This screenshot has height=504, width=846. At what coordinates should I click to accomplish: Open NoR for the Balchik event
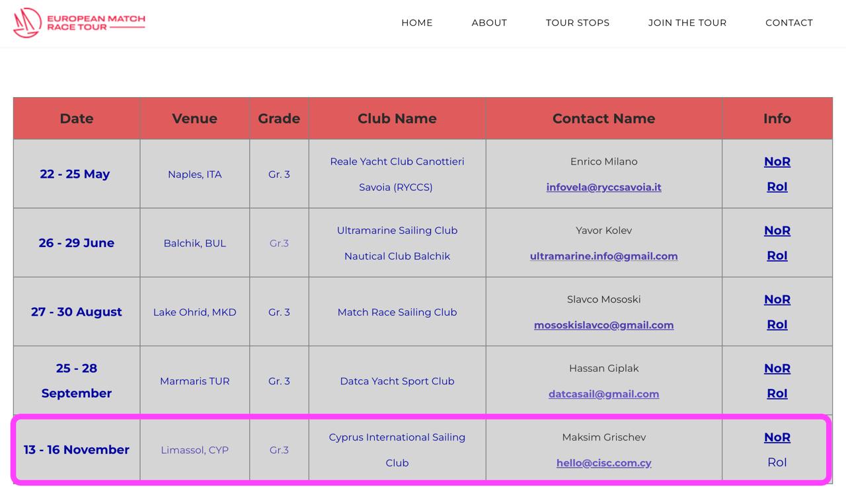click(x=777, y=231)
